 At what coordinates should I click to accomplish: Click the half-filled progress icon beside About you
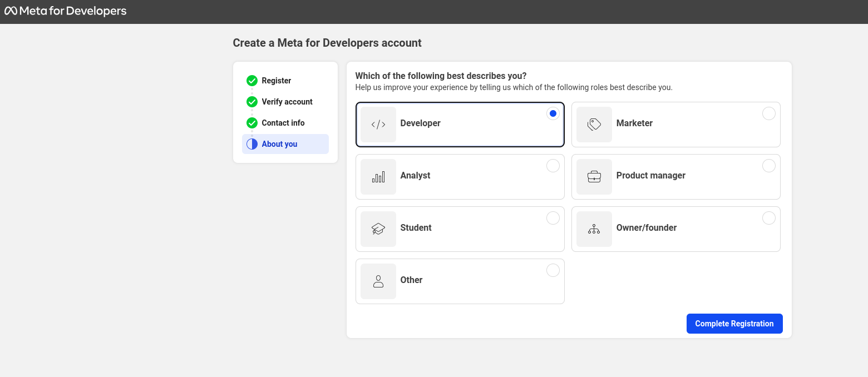[252, 144]
